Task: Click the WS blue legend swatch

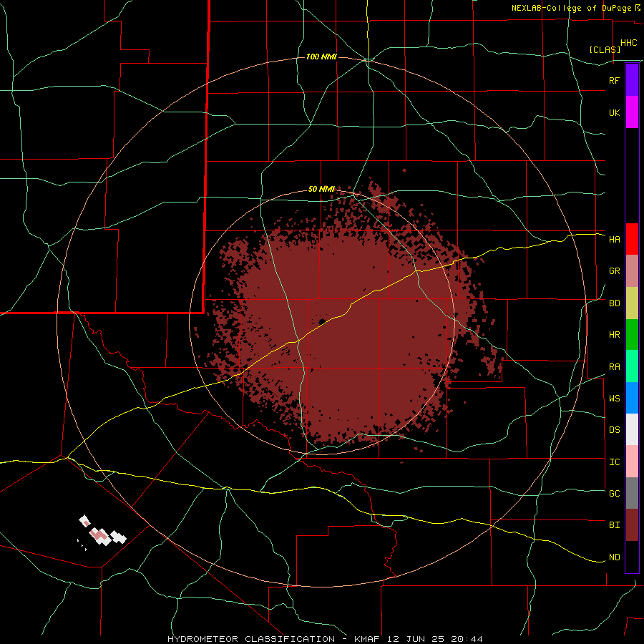Action: tap(632, 398)
